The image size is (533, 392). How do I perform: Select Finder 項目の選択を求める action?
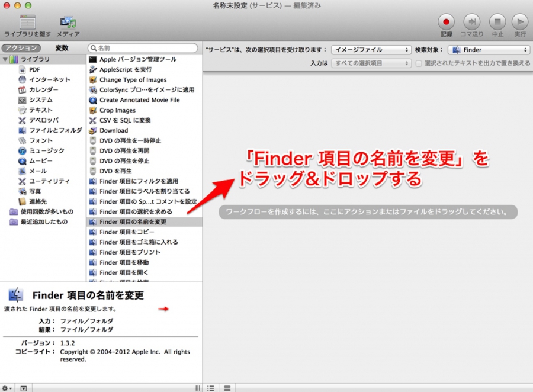[x=144, y=211]
